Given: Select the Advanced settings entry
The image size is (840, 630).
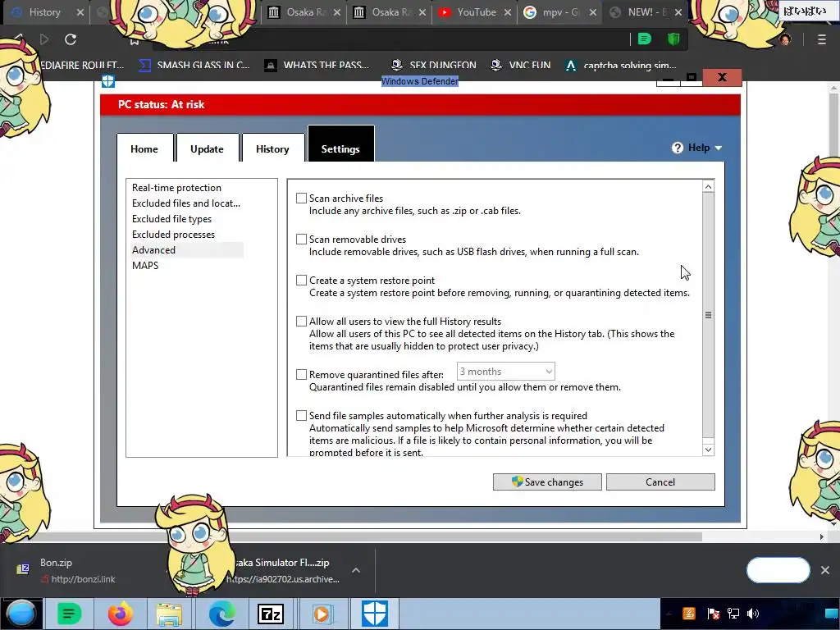Looking at the screenshot, I should tap(187, 249).
